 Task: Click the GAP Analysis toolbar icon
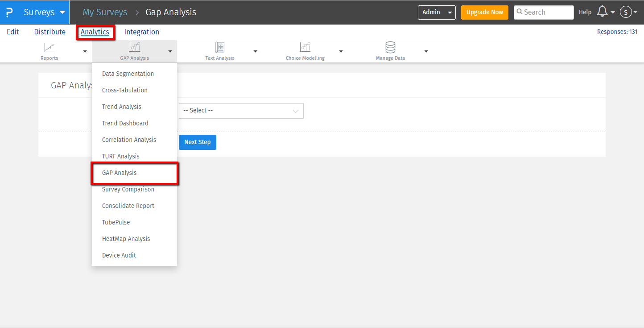tap(134, 47)
